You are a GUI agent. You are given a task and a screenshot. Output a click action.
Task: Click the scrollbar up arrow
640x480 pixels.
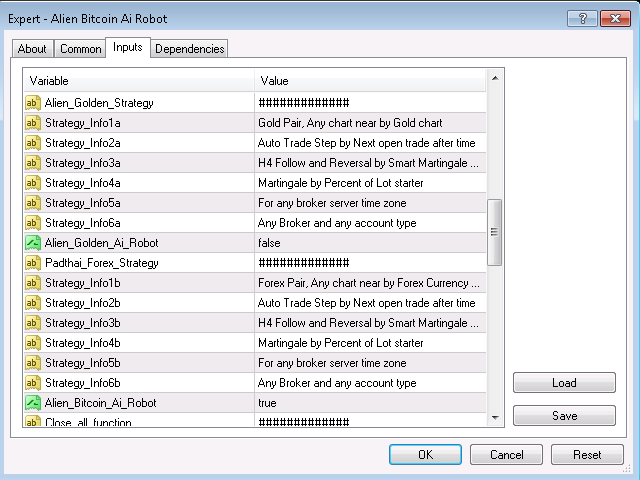(x=495, y=78)
